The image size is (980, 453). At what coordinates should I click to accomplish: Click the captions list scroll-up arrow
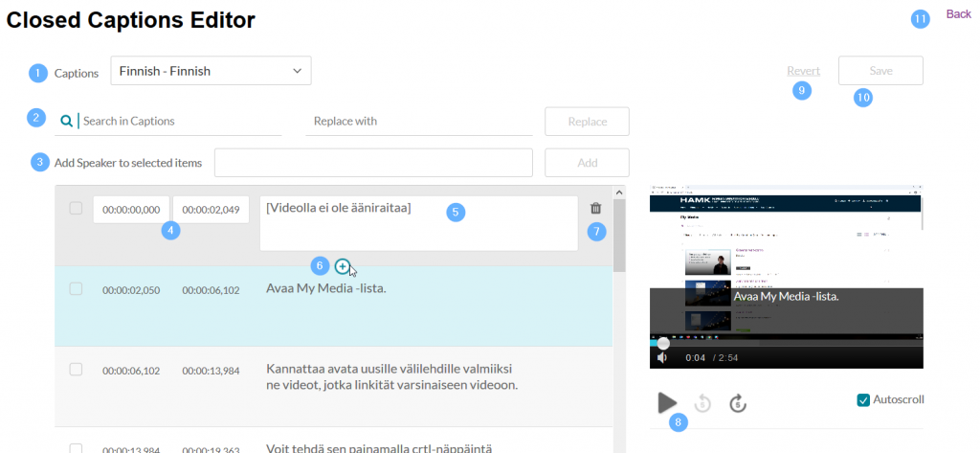[619, 193]
